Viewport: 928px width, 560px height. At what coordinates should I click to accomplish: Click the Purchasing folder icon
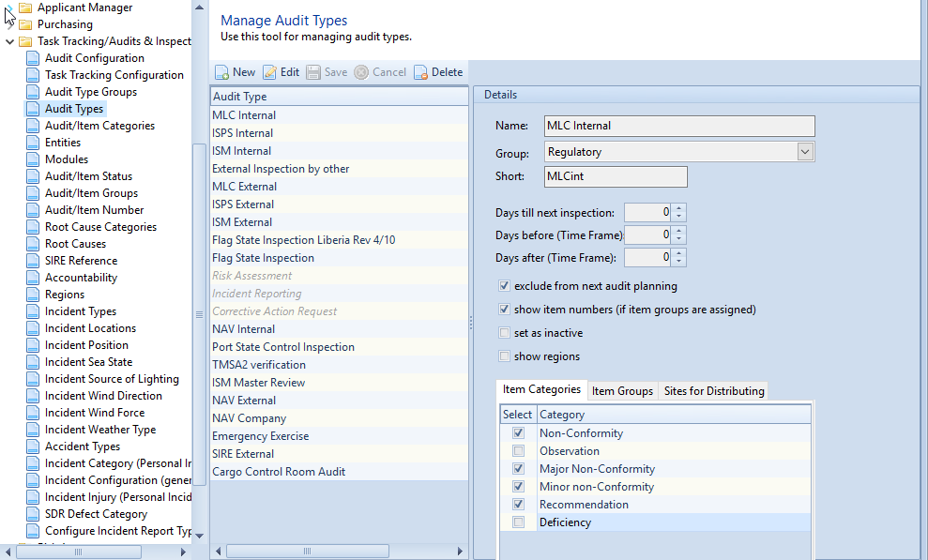pos(24,24)
